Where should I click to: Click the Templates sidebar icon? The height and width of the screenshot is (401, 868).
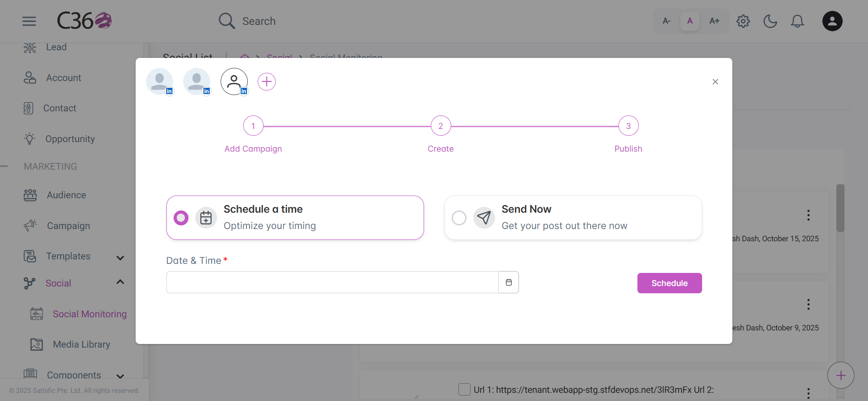coord(30,256)
